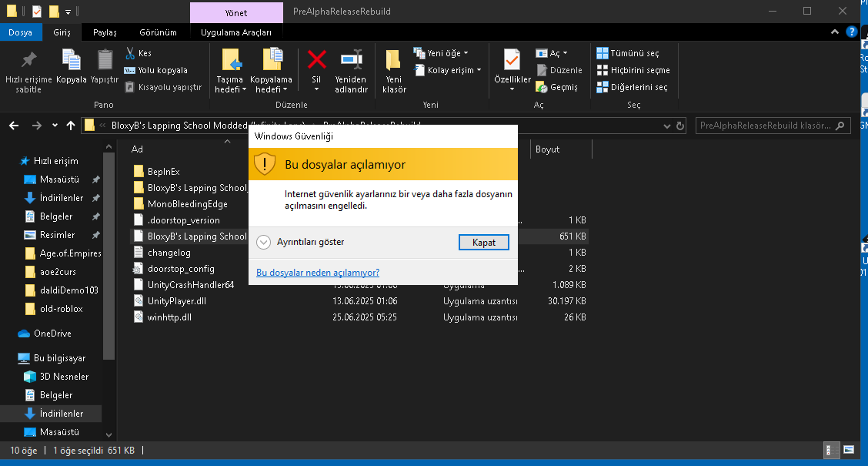Switch to the Görünüm tab
This screenshot has height=466, width=868.
(158, 32)
